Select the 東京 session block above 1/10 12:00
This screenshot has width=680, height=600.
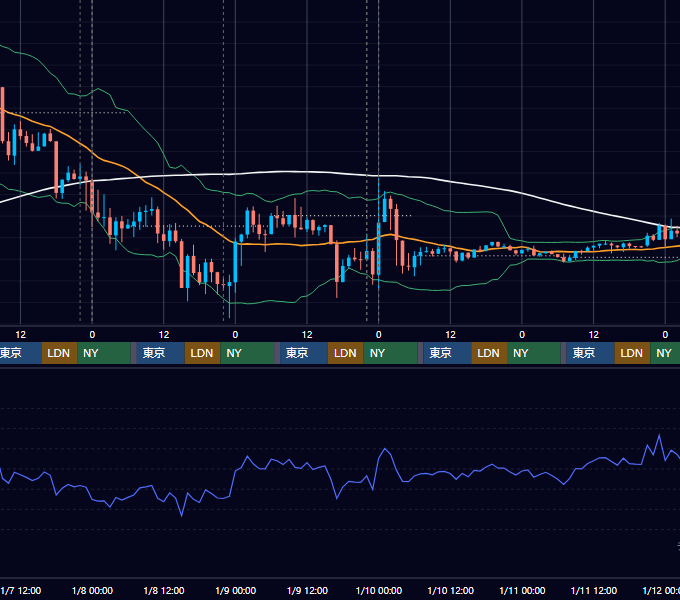tap(447, 353)
